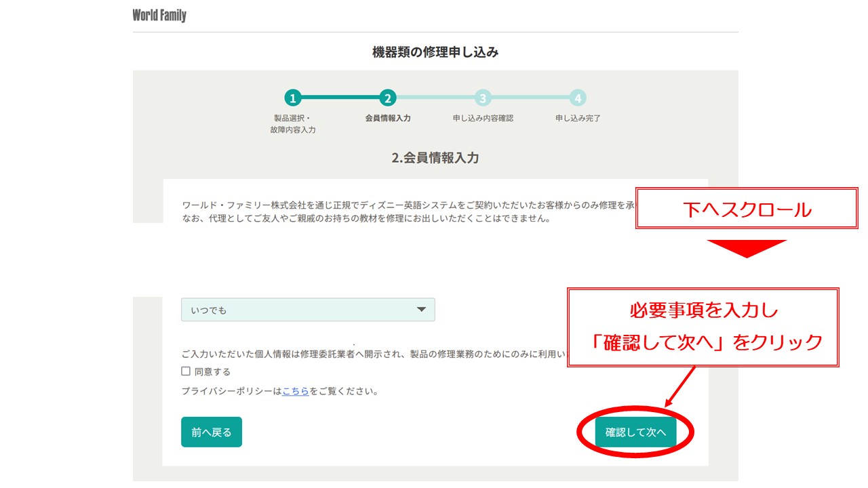
Task: Click the step 2 circle indicator
Action: click(x=387, y=98)
